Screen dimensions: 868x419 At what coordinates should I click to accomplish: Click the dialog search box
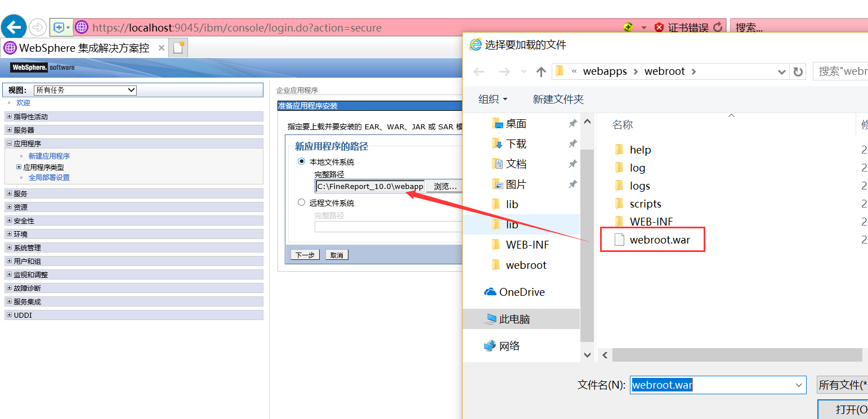tap(840, 71)
